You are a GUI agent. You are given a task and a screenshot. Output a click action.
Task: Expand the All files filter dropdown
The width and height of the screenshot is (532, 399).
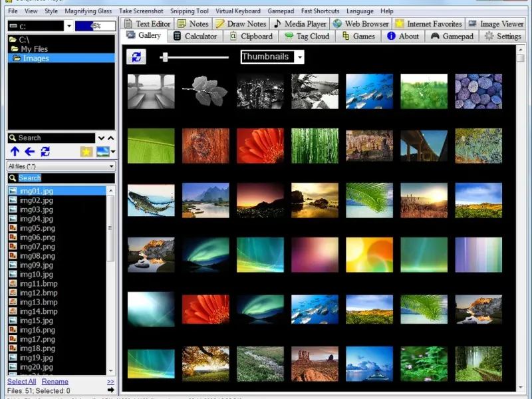[110, 166]
